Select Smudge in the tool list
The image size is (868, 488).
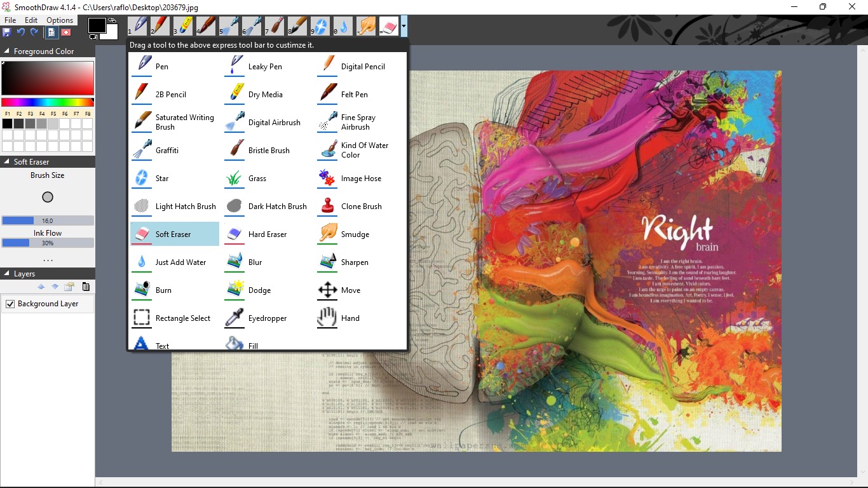coord(360,234)
